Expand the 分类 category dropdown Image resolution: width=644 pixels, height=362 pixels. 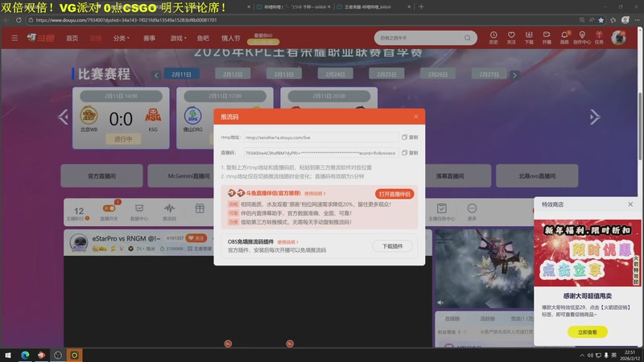122,38
